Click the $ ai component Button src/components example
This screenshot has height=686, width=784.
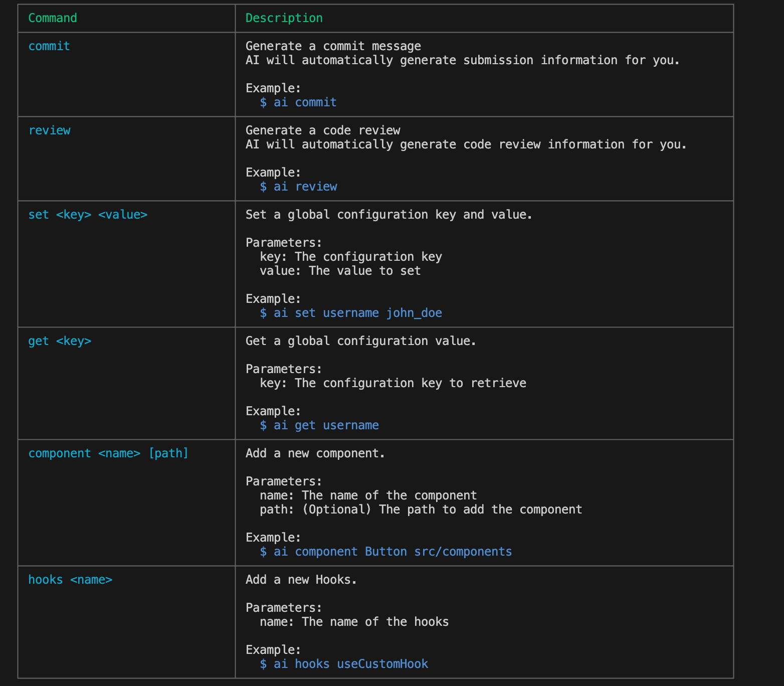(386, 551)
